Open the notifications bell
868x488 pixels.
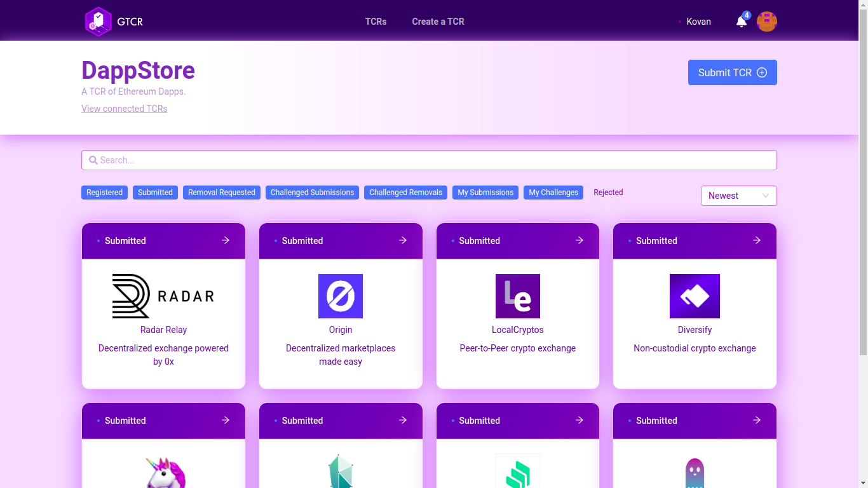[x=742, y=22]
